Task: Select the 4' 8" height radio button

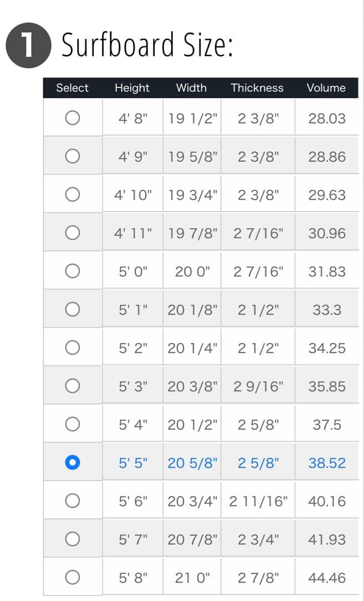Action: [x=72, y=118]
